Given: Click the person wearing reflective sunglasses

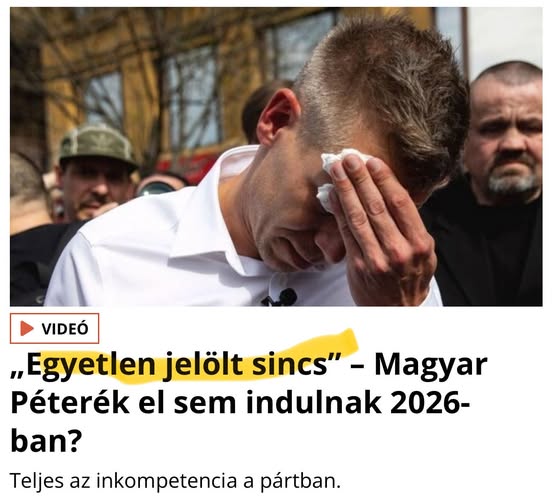Looking at the screenshot, I should click(x=160, y=185).
